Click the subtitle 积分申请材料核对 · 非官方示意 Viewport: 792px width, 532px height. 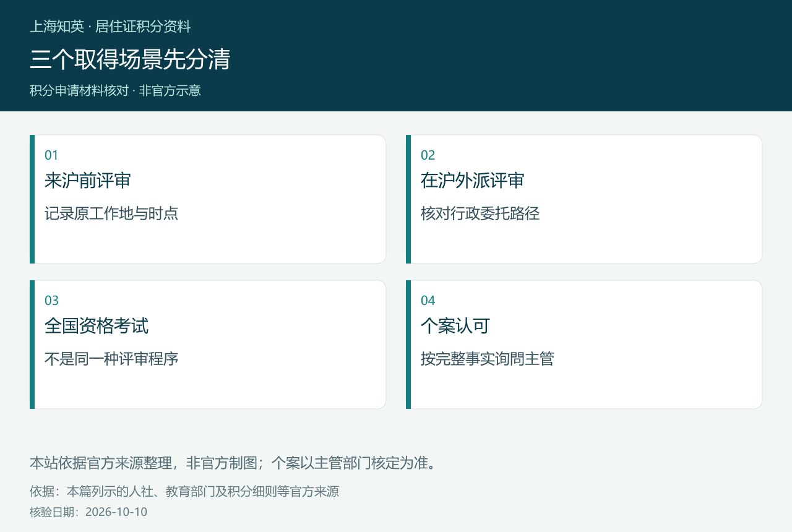pyautogui.click(x=115, y=90)
